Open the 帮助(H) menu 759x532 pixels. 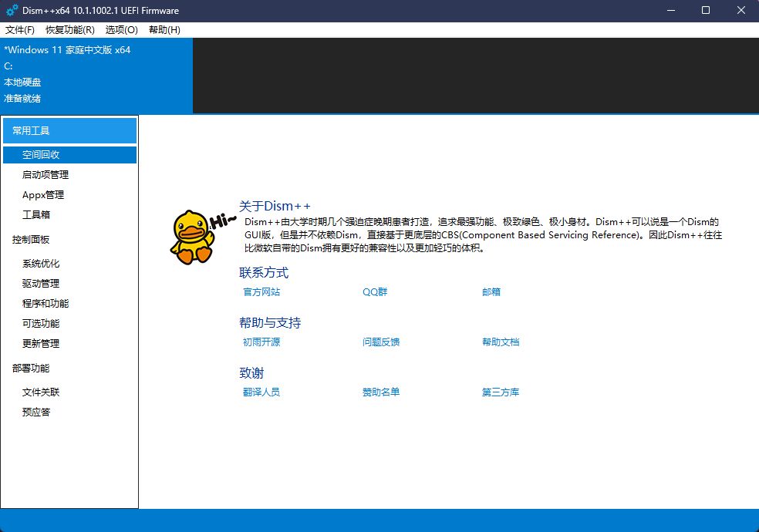pyautogui.click(x=164, y=30)
